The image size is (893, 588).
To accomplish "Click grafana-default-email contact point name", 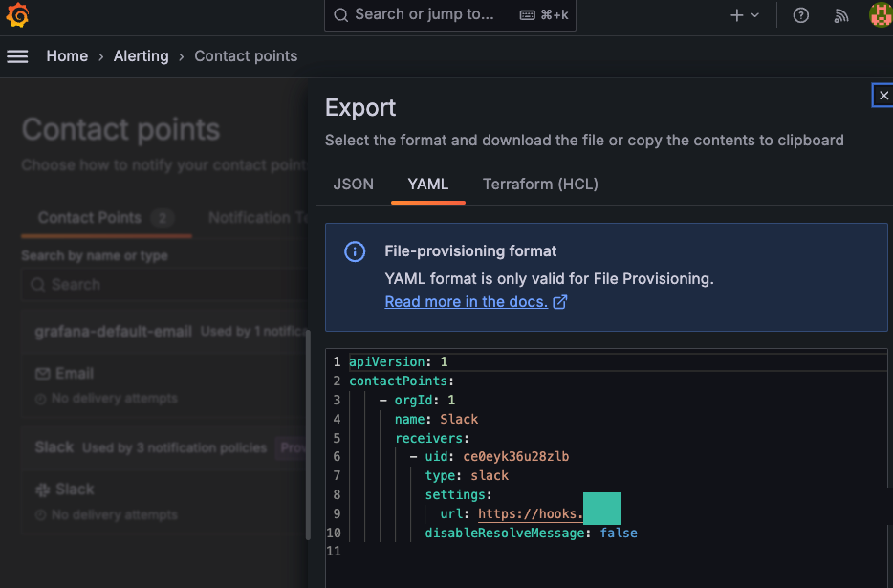I will tap(113, 332).
